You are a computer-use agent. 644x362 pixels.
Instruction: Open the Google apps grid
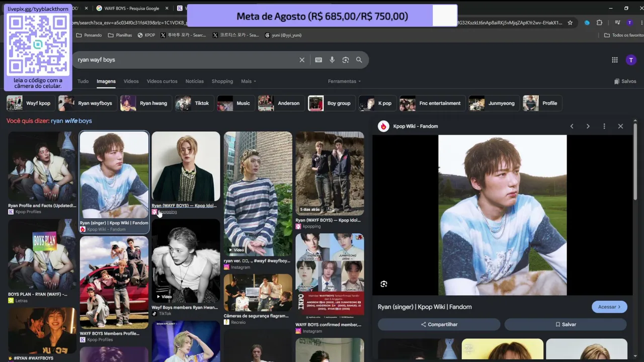[x=615, y=60]
